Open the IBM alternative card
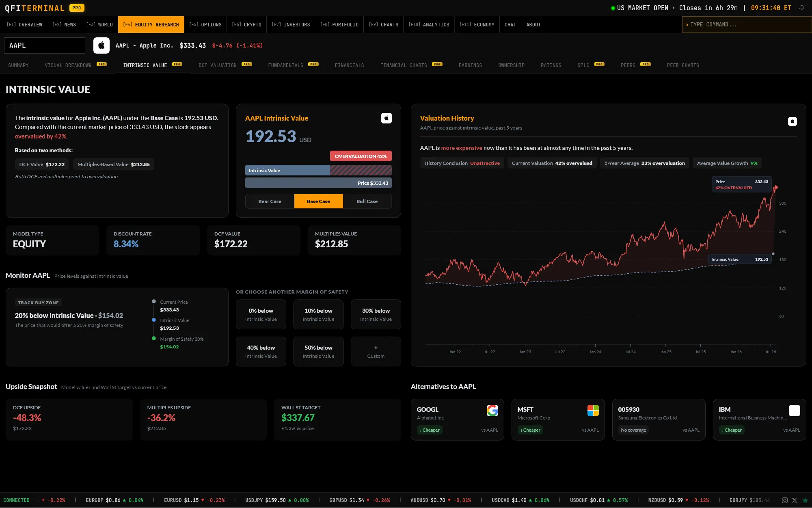Viewport: 812px width, 508px height. pyautogui.click(x=760, y=420)
